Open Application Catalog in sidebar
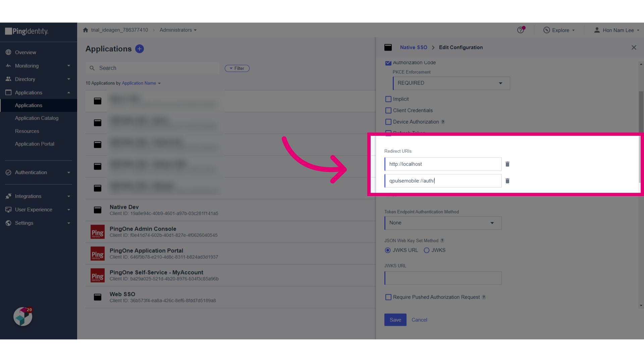 click(x=37, y=118)
